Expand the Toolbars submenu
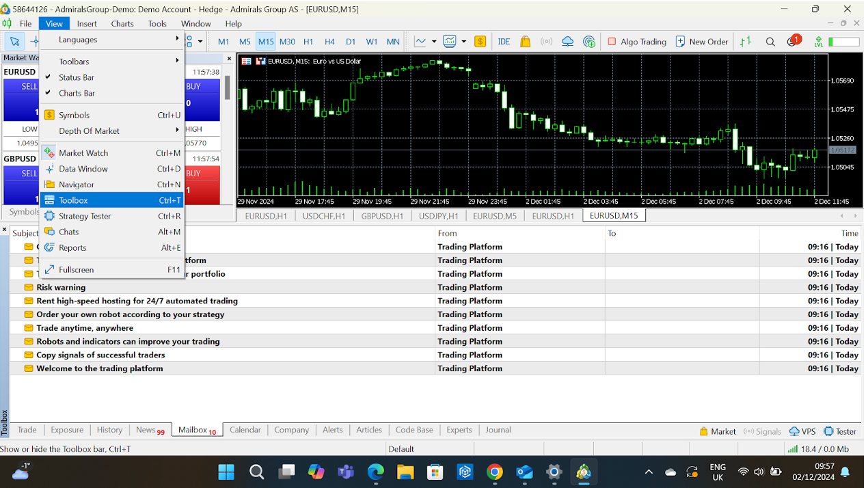Screen dimensions: 868x488 click(x=111, y=62)
